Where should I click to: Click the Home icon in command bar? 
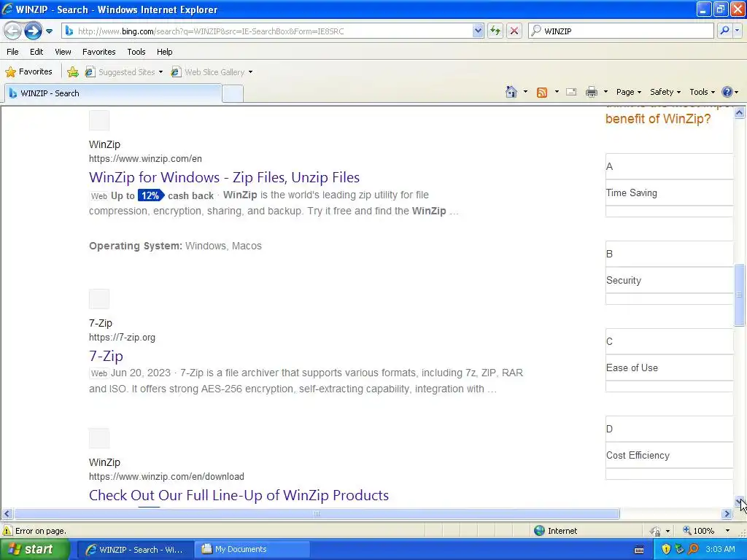(x=511, y=92)
